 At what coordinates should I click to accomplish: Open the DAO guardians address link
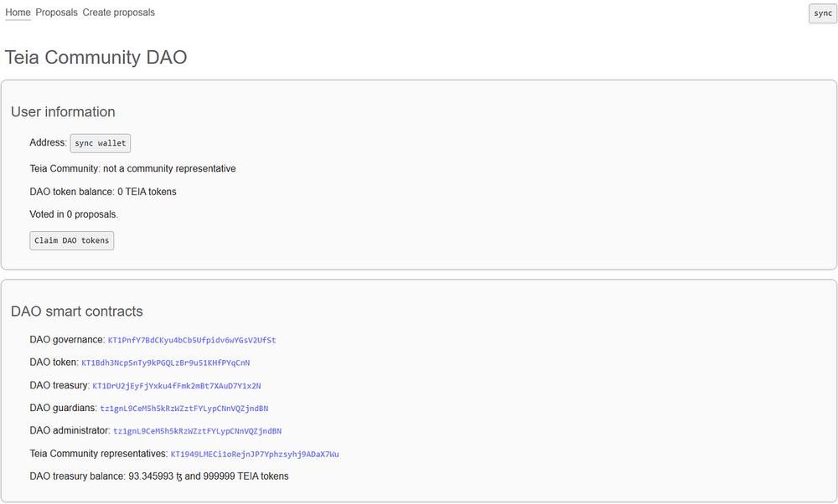pyautogui.click(x=184, y=409)
